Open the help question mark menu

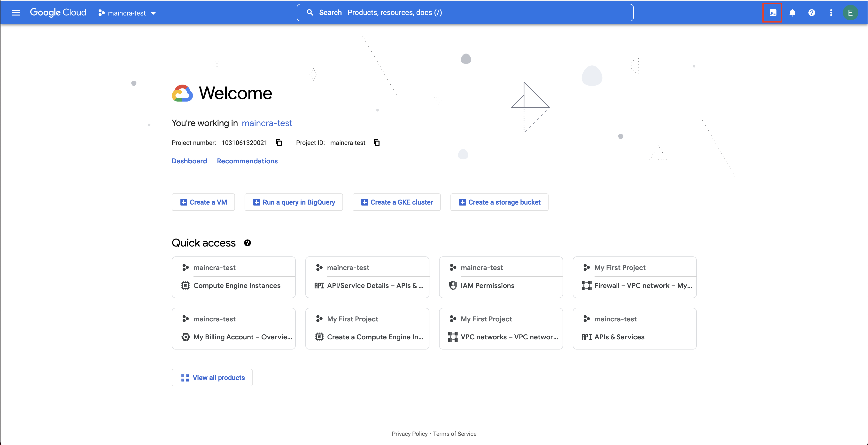[x=811, y=13]
